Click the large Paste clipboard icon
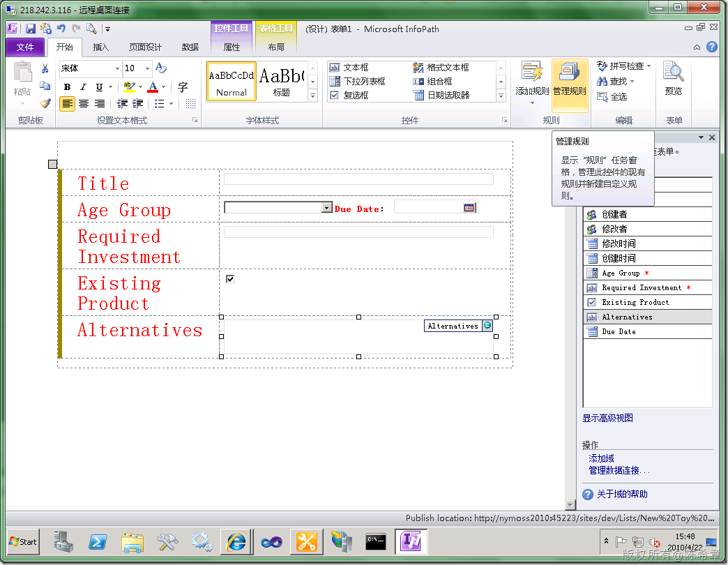This screenshot has height=565, width=728. click(x=22, y=73)
